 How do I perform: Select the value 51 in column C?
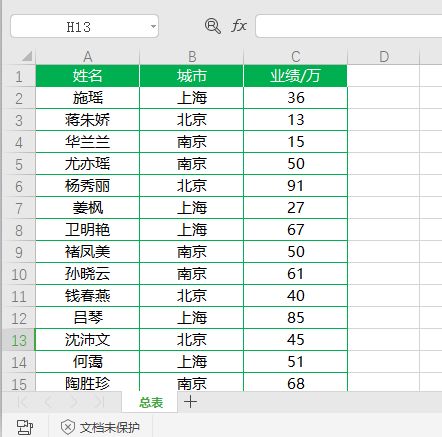pos(296,362)
